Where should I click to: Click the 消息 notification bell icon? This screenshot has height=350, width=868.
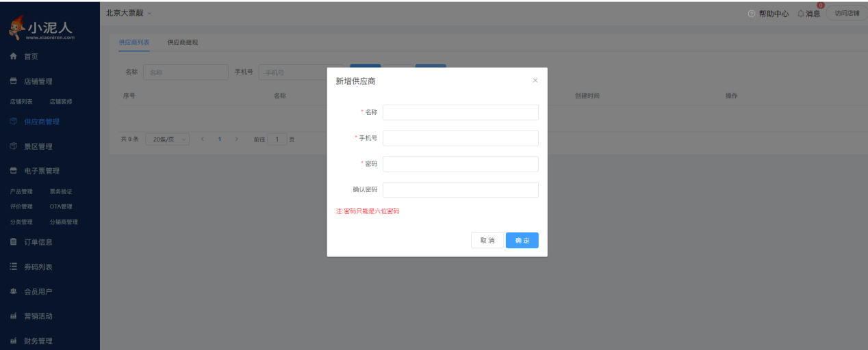point(801,14)
